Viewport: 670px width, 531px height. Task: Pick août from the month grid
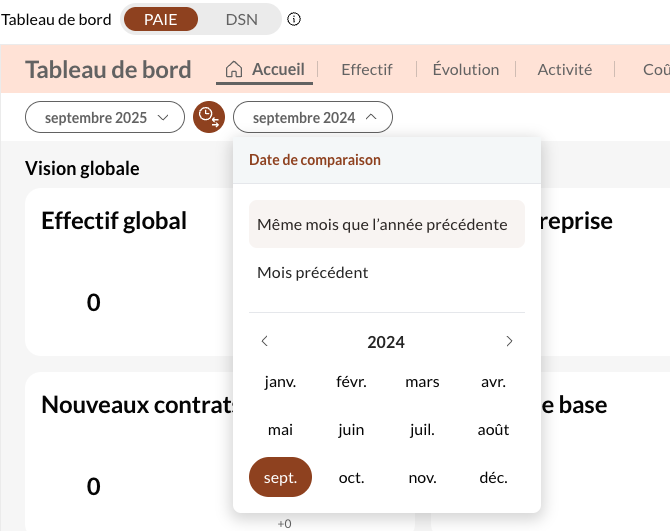(493, 430)
